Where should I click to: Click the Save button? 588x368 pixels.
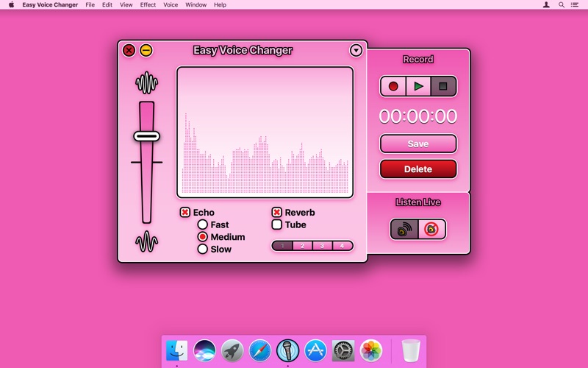417,144
